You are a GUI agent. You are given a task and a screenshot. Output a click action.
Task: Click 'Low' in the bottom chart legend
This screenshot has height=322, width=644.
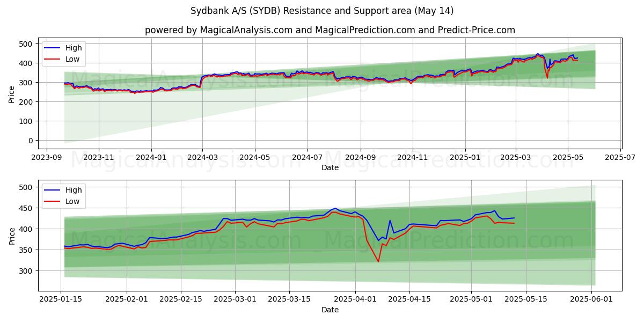pyautogui.click(x=72, y=201)
